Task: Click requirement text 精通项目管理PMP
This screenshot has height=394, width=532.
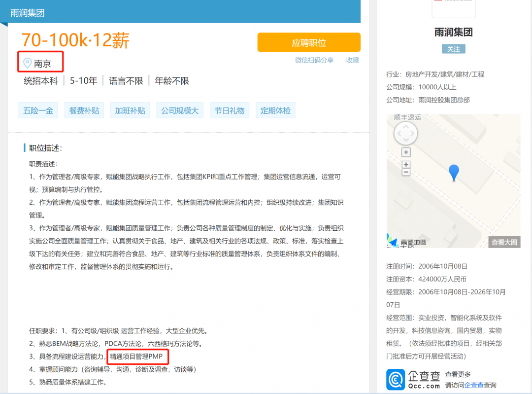Action: [136, 357]
